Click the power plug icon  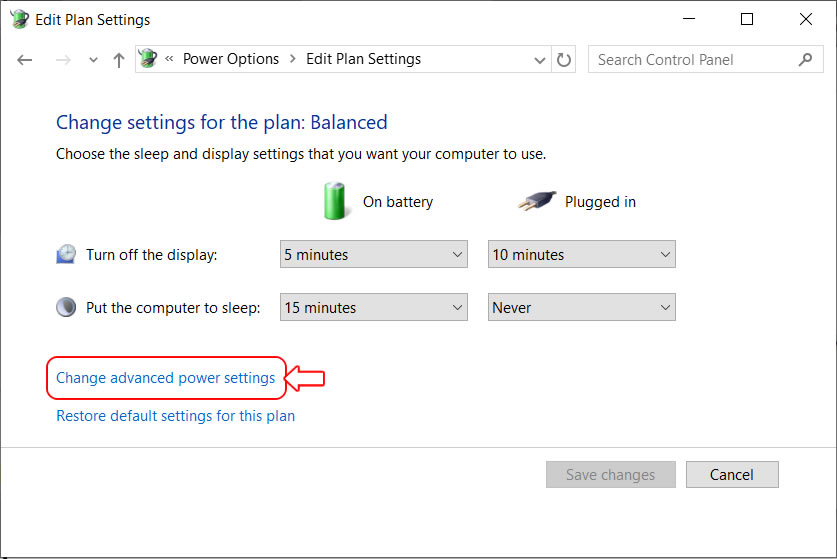538,201
